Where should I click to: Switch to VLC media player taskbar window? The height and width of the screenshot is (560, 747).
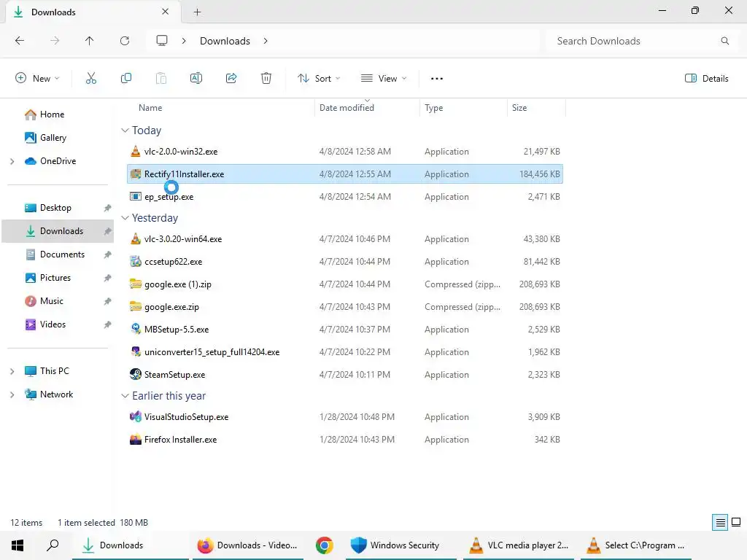tap(519, 545)
